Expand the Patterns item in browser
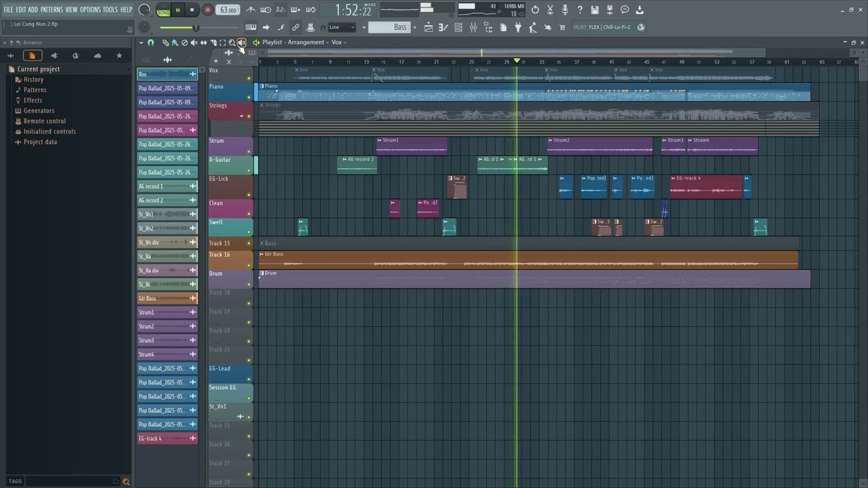The height and width of the screenshot is (488, 868). 35,89
